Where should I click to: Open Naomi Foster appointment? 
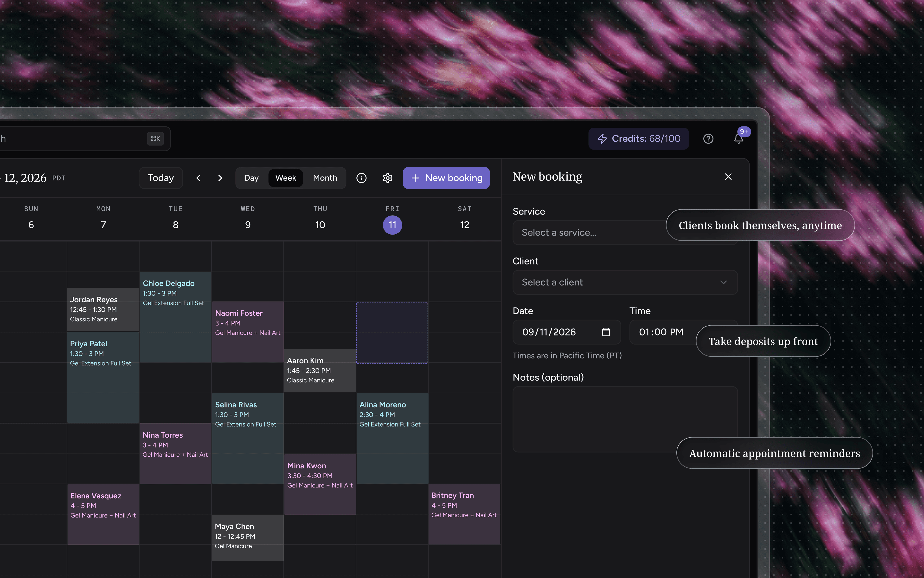pyautogui.click(x=248, y=332)
